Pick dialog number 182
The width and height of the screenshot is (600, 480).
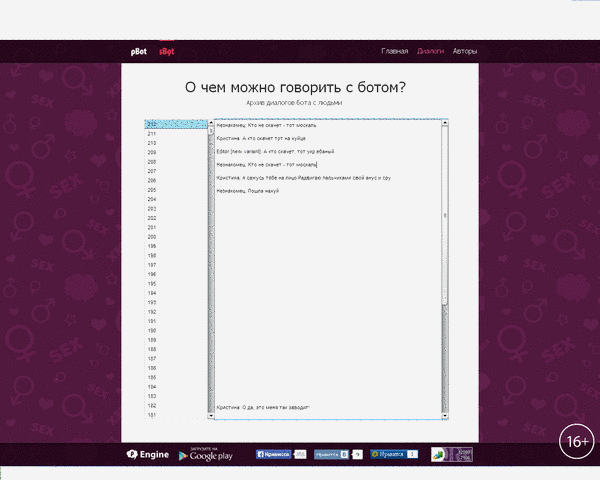(x=176, y=405)
